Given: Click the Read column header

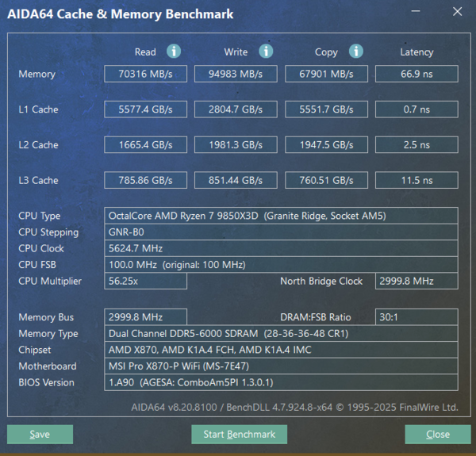Looking at the screenshot, I should [x=145, y=52].
